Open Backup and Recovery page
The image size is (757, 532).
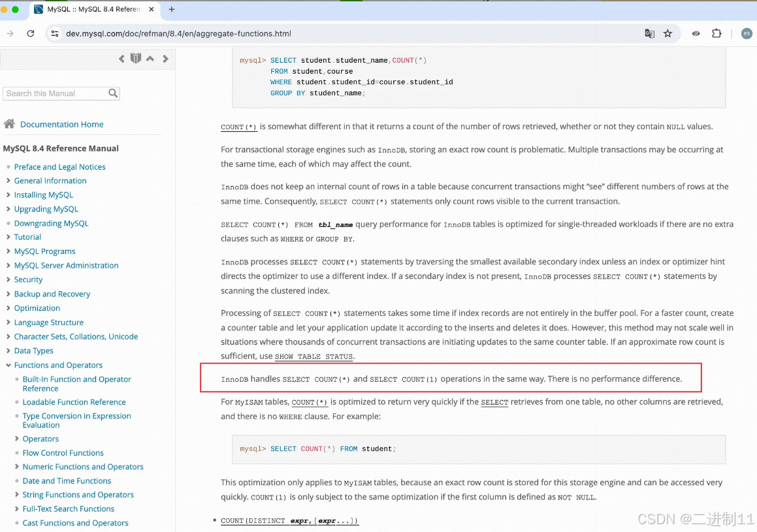point(52,294)
